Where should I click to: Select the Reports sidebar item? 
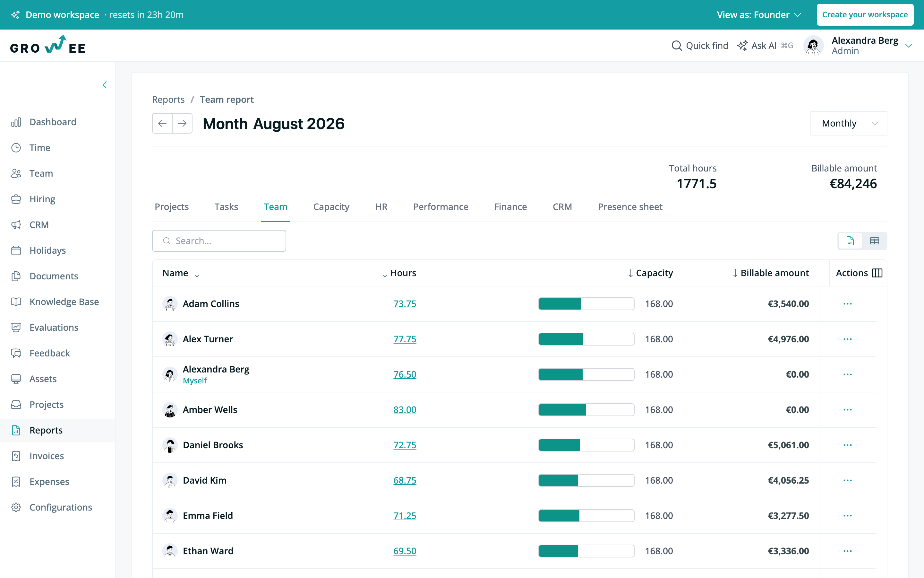(x=57, y=430)
